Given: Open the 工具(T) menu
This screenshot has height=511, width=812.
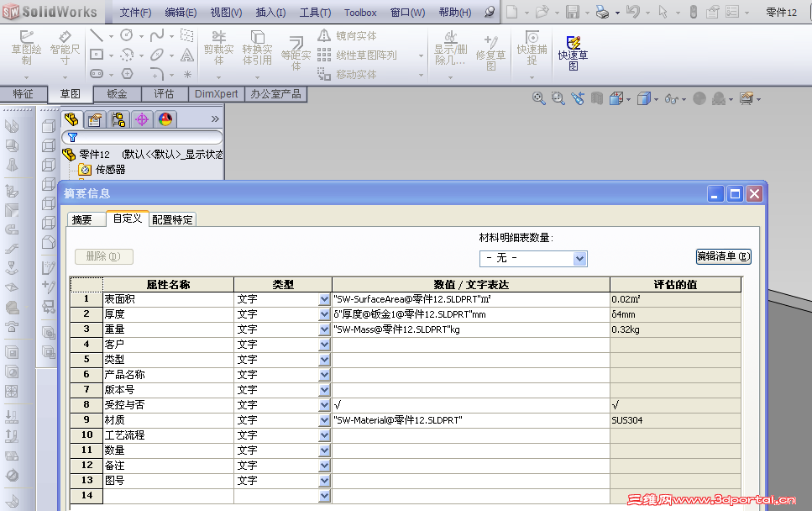Looking at the screenshot, I should pos(316,13).
